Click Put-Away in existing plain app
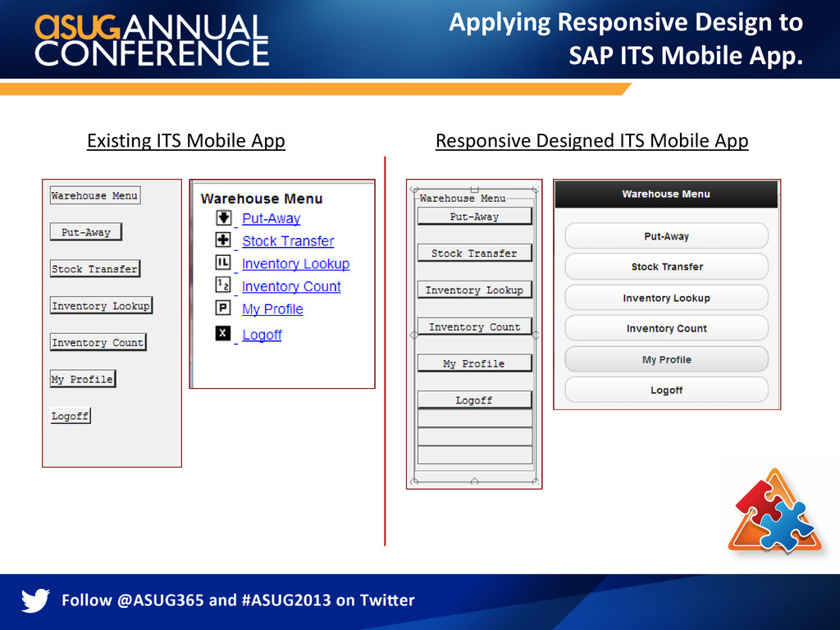The image size is (840, 630). (x=85, y=232)
